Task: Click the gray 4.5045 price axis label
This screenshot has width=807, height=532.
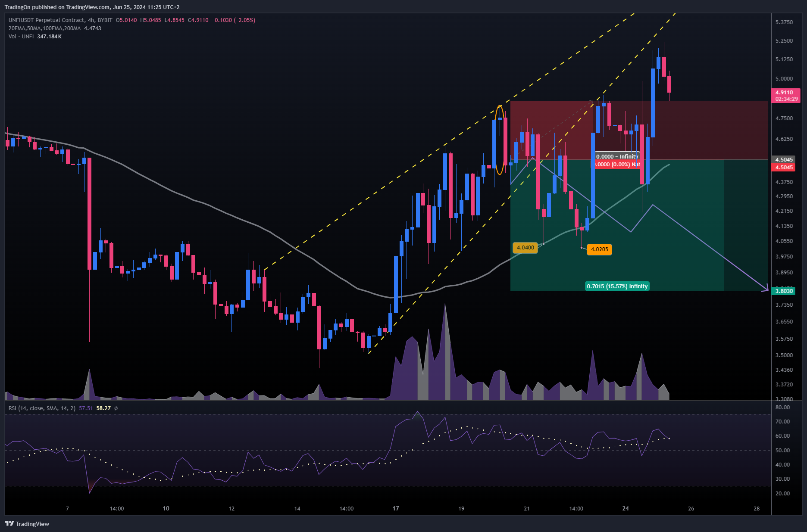Action: 784,159
